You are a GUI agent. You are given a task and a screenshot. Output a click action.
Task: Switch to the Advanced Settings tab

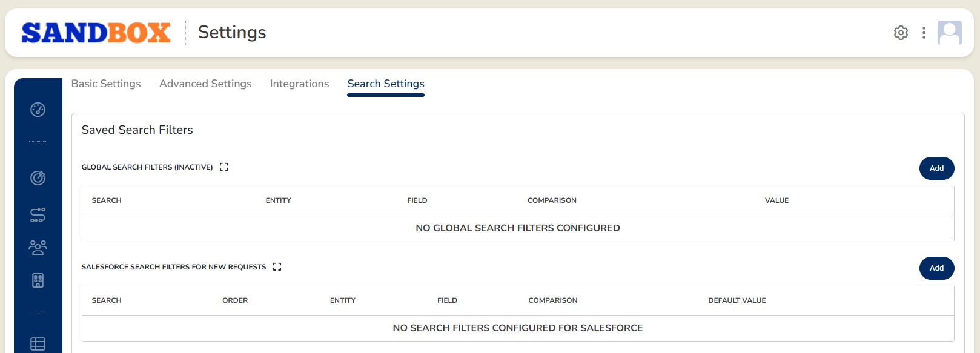pyautogui.click(x=205, y=84)
